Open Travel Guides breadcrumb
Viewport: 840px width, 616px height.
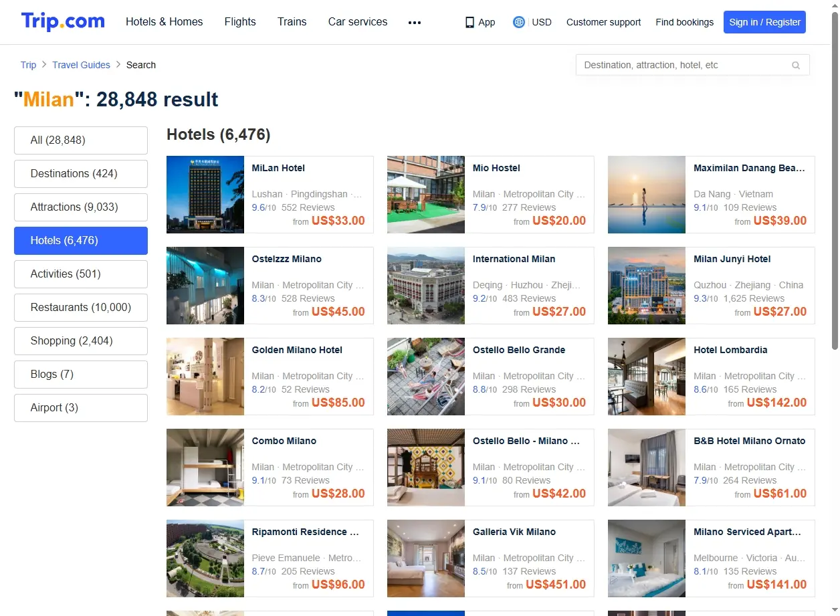(82, 65)
